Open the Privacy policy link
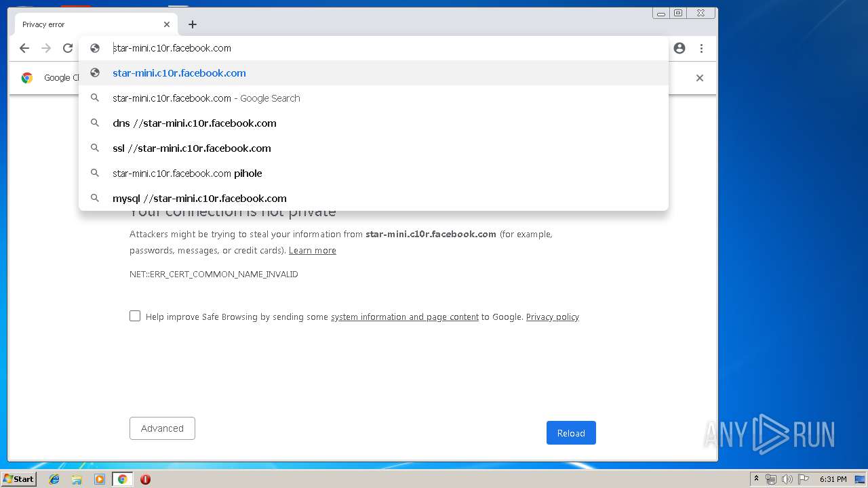Viewport: 868px width, 488px height. (553, 317)
